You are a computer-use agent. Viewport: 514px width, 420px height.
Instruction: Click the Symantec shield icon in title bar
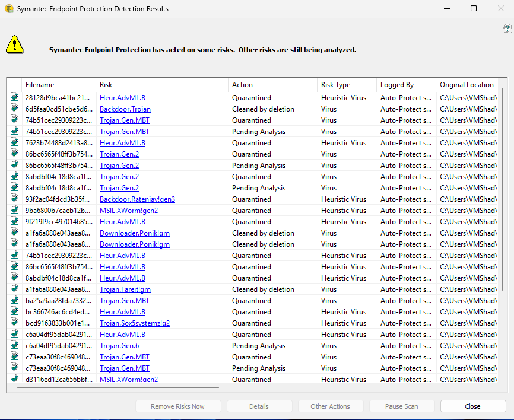[9, 8]
